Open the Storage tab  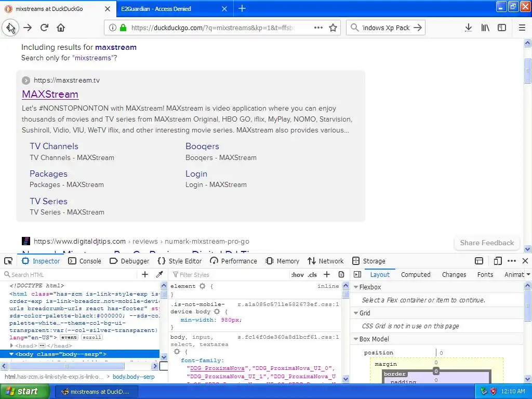coord(369,261)
